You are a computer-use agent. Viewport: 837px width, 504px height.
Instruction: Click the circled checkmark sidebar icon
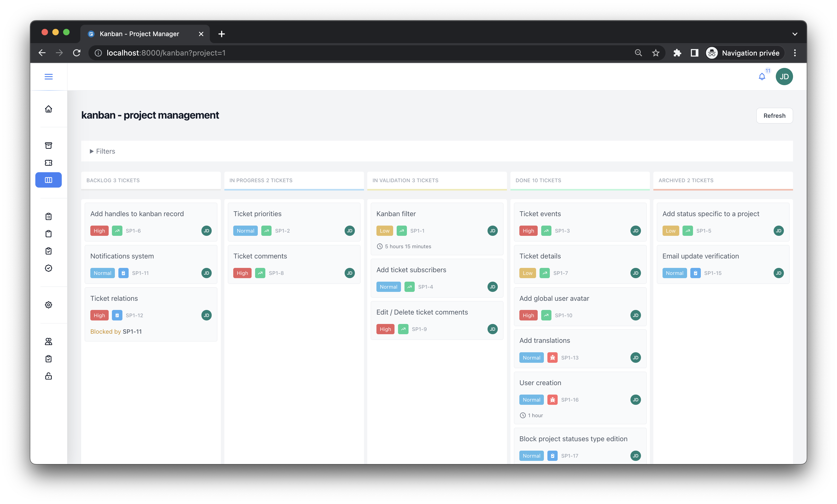[x=49, y=268]
